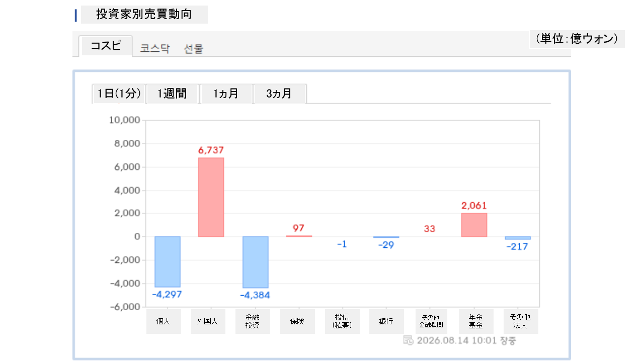Image resolution: width=644 pixels, height=362 pixels.
Task: Click the 個人 category label
Action: click(164, 321)
